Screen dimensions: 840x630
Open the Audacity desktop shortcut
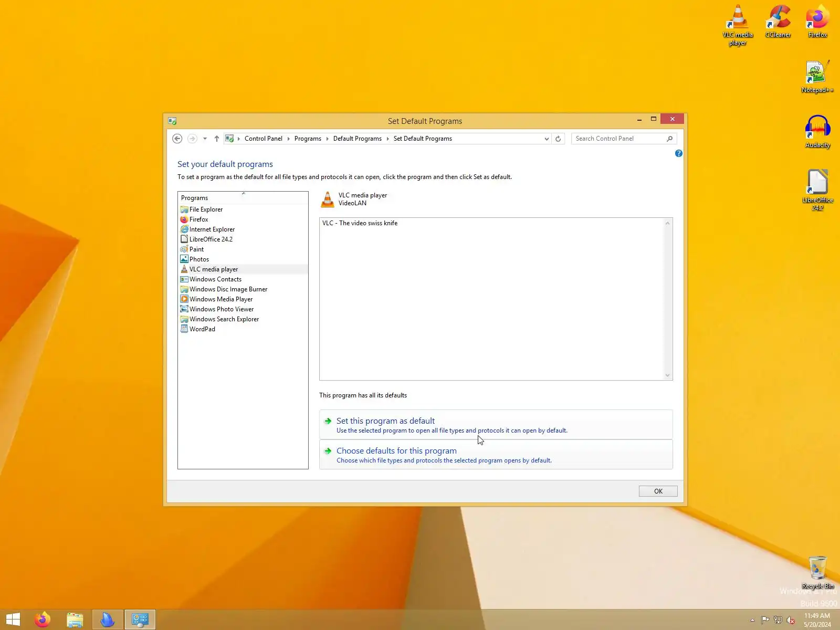[817, 132]
